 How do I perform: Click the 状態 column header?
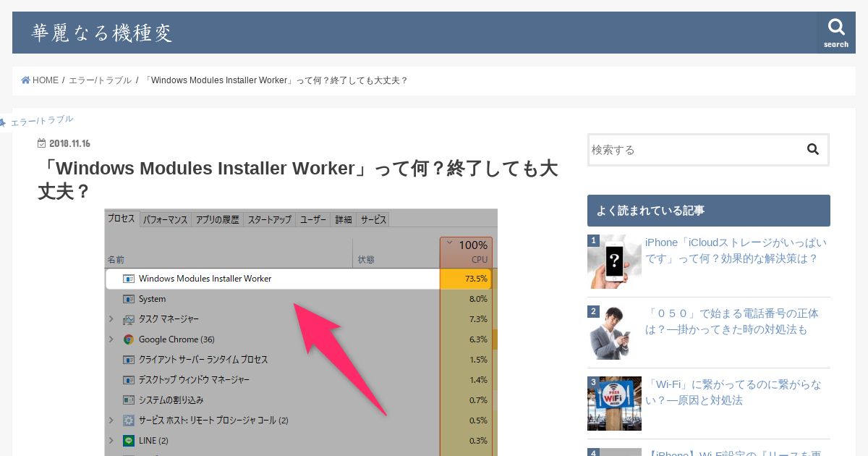tap(366, 259)
